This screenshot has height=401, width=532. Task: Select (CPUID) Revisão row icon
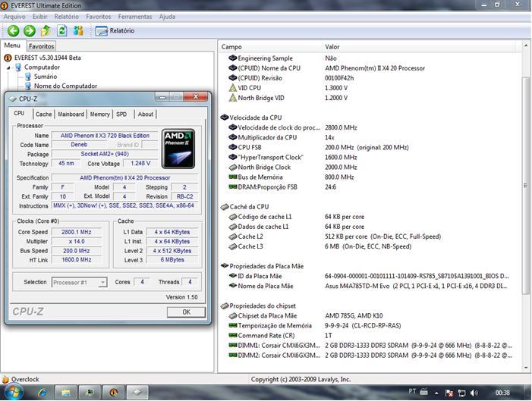pyautogui.click(x=232, y=78)
